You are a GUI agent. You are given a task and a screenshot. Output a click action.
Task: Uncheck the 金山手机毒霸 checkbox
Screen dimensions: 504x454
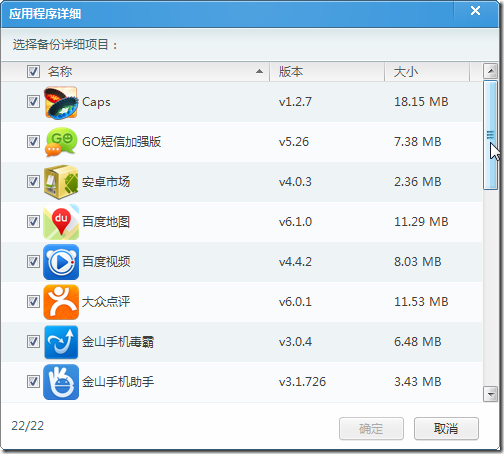tap(33, 342)
